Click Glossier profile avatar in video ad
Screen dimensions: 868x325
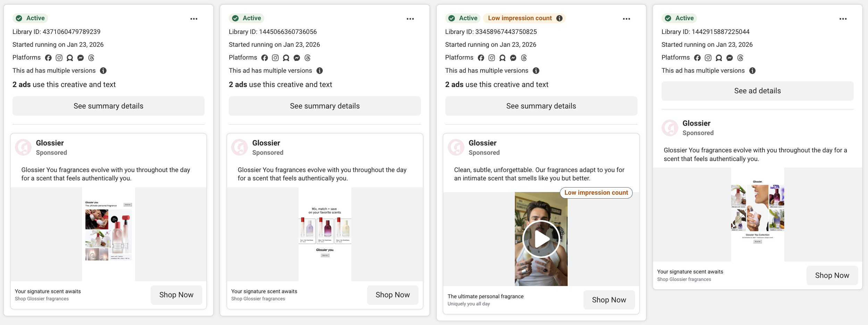tap(456, 148)
